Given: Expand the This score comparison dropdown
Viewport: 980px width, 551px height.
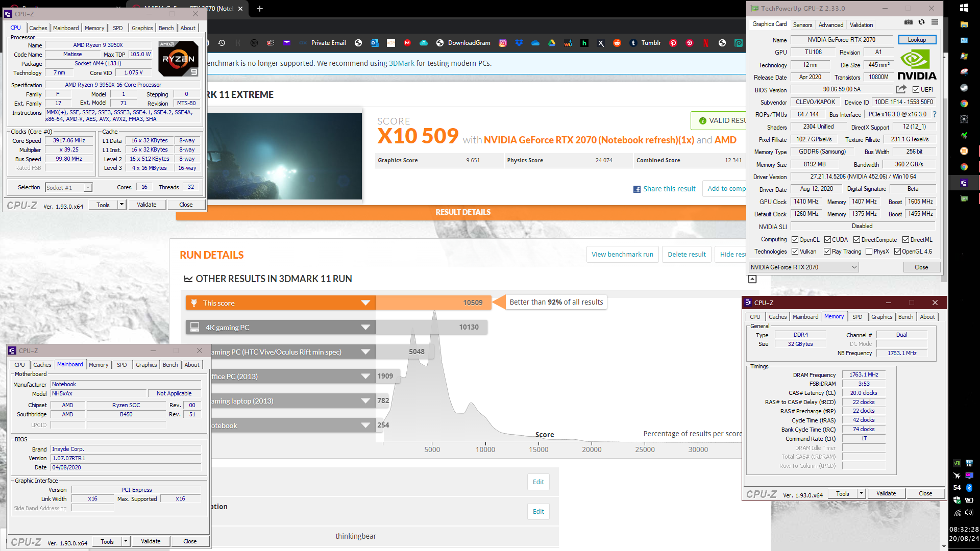Looking at the screenshot, I should click(365, 303).
